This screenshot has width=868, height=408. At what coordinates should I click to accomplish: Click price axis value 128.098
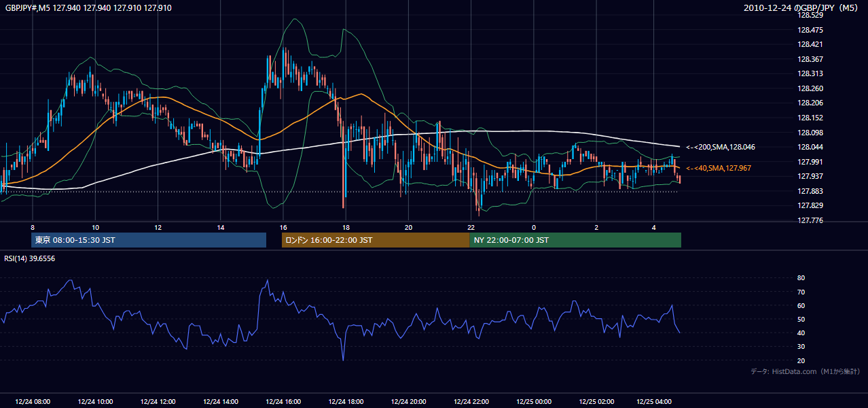pyautogui.click(x=810, y=133)
